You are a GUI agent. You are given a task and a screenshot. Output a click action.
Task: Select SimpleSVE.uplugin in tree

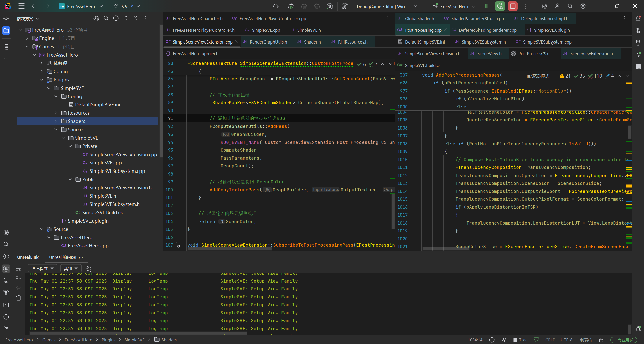[x=88, y=221]
